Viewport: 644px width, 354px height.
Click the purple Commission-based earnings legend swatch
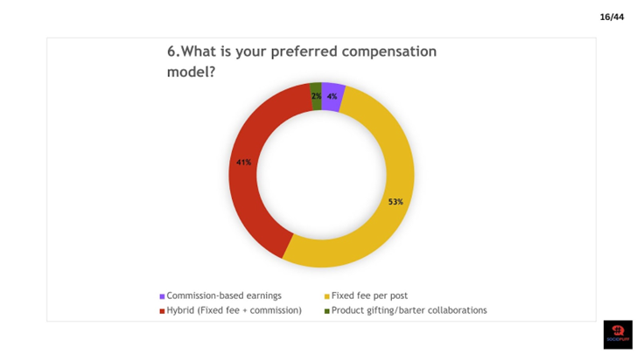tap(162, 296)
